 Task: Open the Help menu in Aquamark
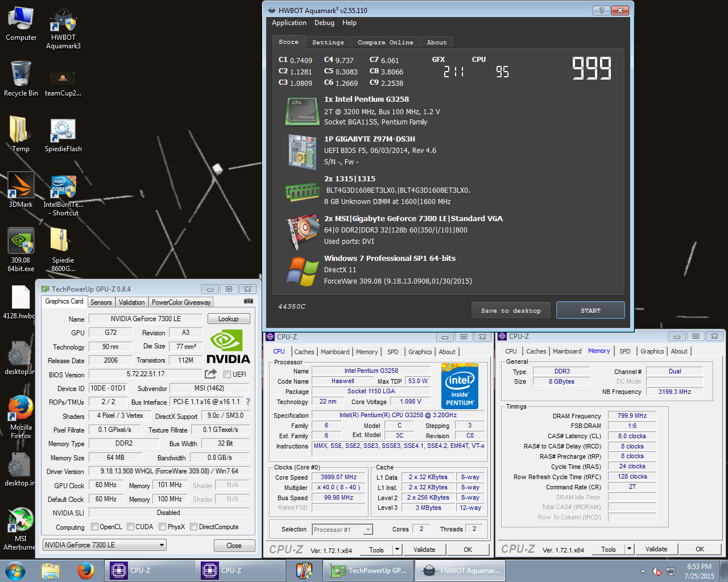click(x=349, y=23)
